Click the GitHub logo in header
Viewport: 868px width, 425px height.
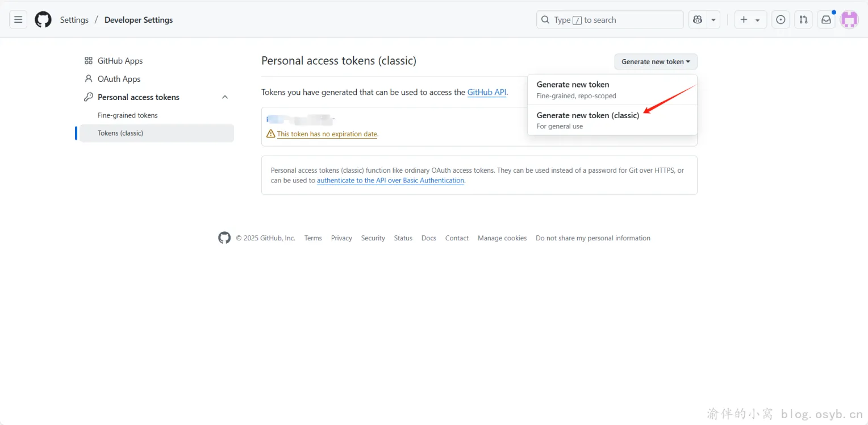[43, 20]
